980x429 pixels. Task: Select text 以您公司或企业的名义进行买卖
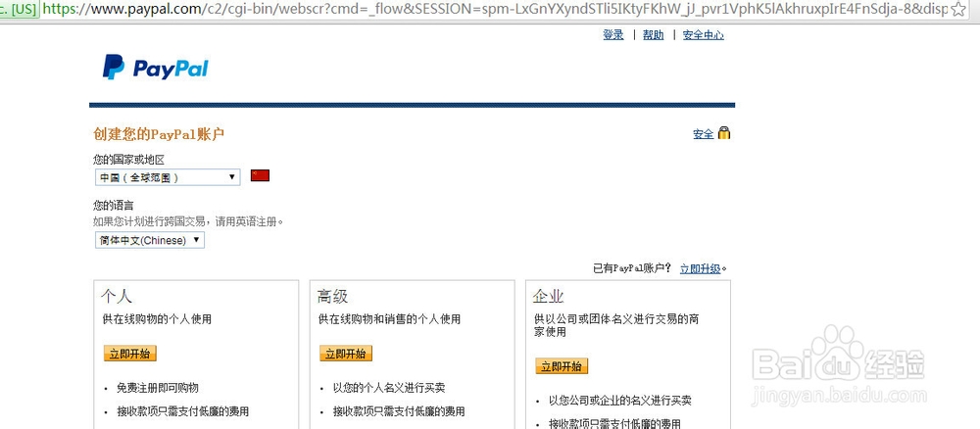point(620,401)
